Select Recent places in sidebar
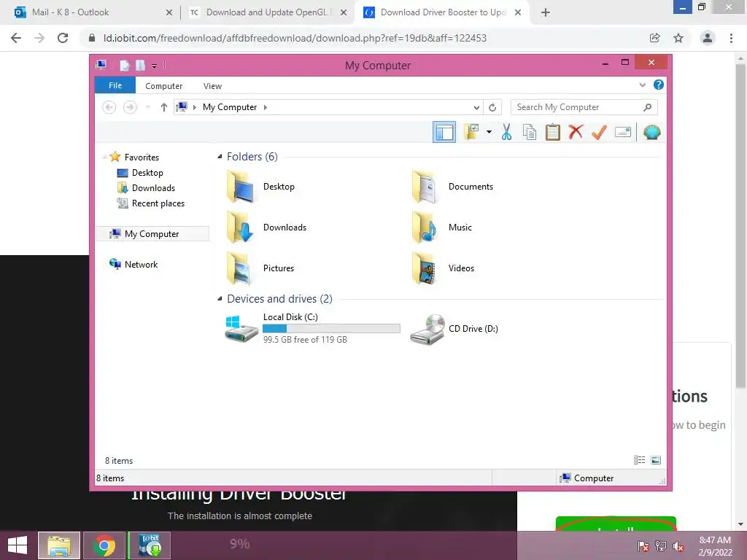 pos(158,203)
